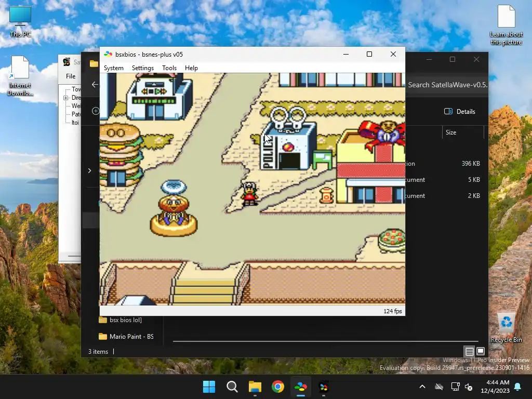Select the Itoi tree item in SatellaWave
Image resolution: width=532 pixels, height=399 pixels.
pyautogui.click(x=75, y=123)
